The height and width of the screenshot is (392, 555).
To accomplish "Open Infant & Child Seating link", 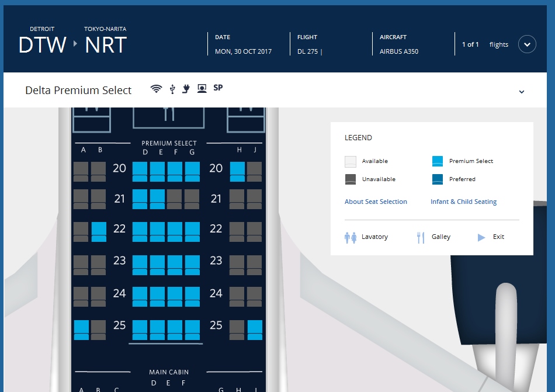I will 463,202.
